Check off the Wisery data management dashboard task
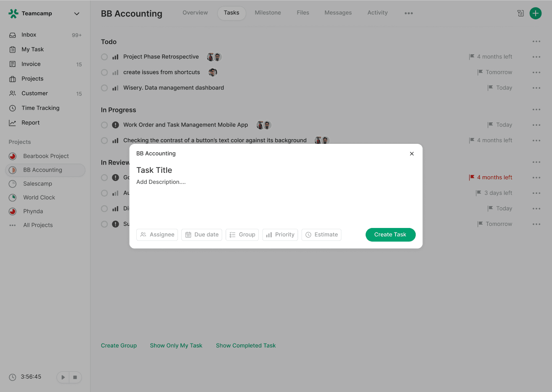 tap(104, 88)
